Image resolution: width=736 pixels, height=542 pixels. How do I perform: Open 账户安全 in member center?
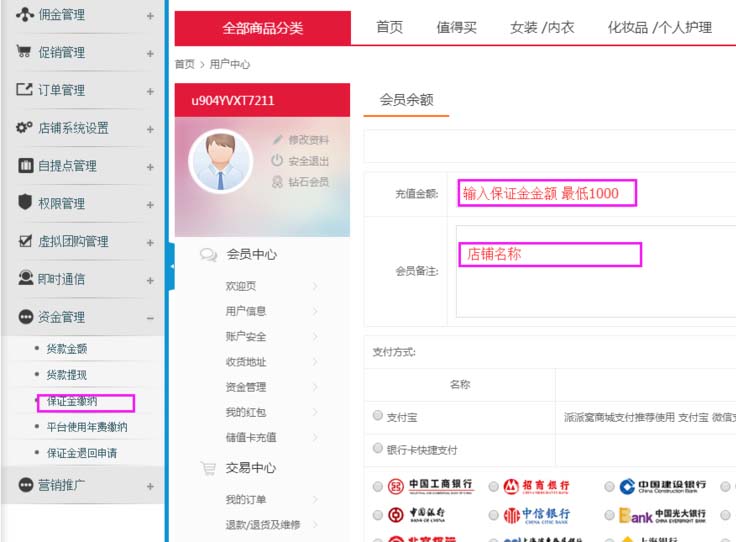pyautogui.click(x=245, y=336)
